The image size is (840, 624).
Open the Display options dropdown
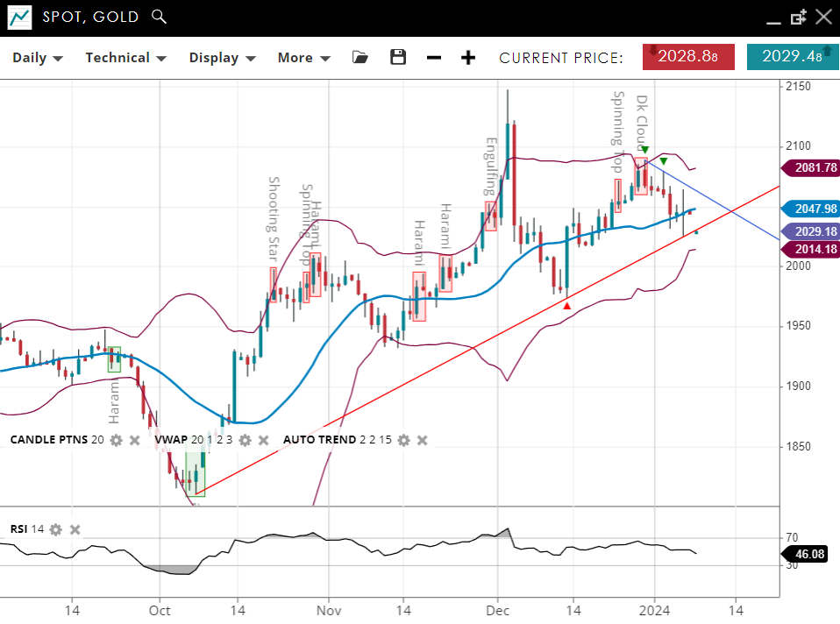pos(222,58)
